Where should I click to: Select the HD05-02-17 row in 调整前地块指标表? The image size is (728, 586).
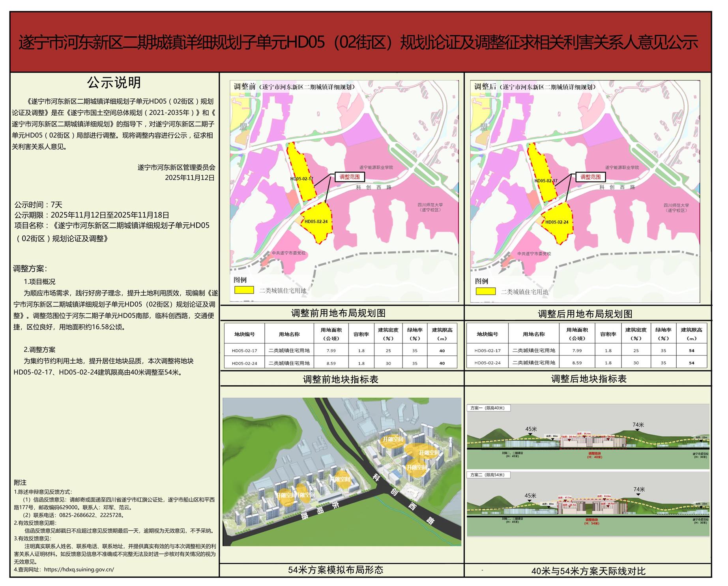(x=340, y=351)
